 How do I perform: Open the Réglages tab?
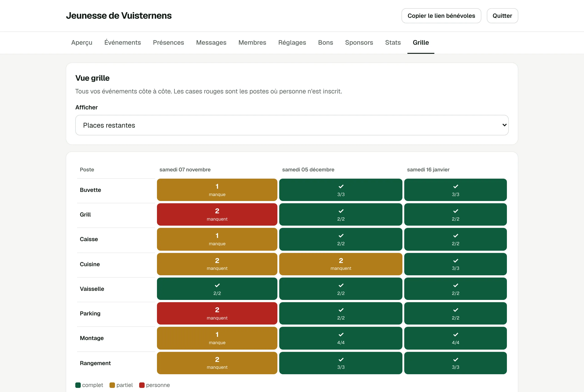pyautogui.click(x=292, y=42)
